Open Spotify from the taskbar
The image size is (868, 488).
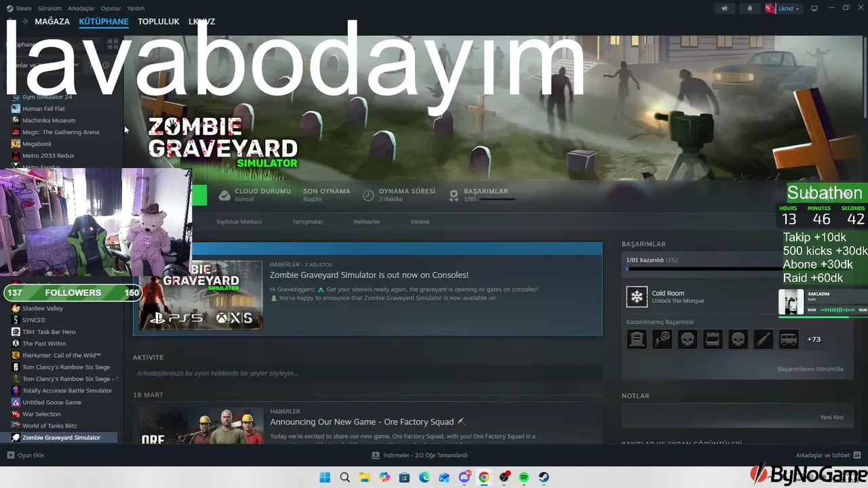524,477
